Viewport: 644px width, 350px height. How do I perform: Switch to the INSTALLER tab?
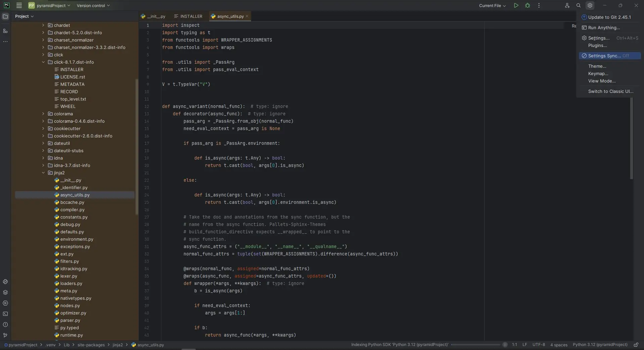188,16
